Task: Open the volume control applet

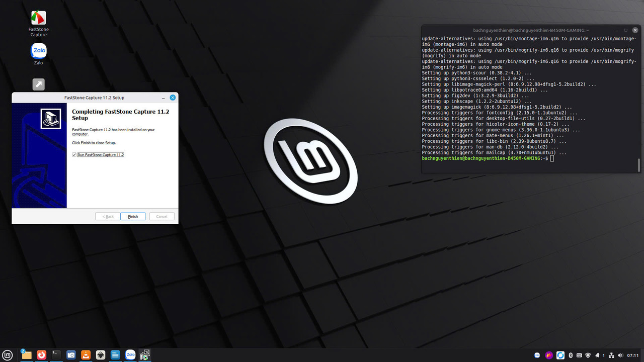Action: point(620,355)
